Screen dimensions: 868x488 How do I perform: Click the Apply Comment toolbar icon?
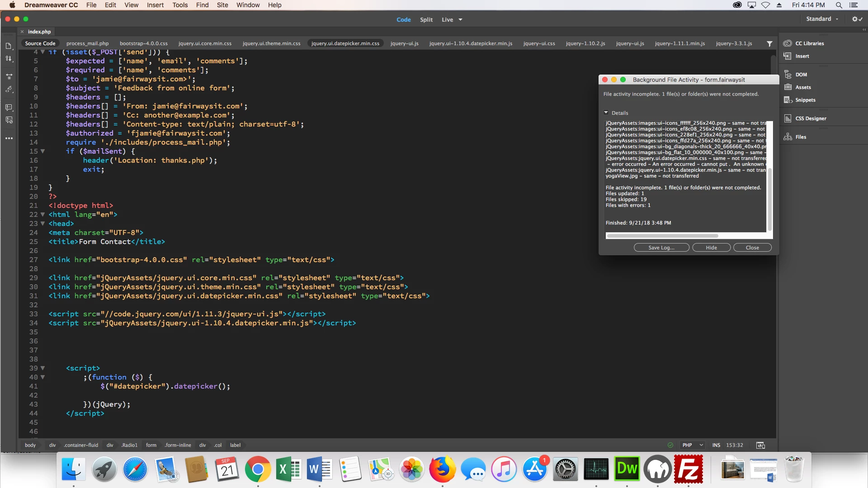(9, 108)
